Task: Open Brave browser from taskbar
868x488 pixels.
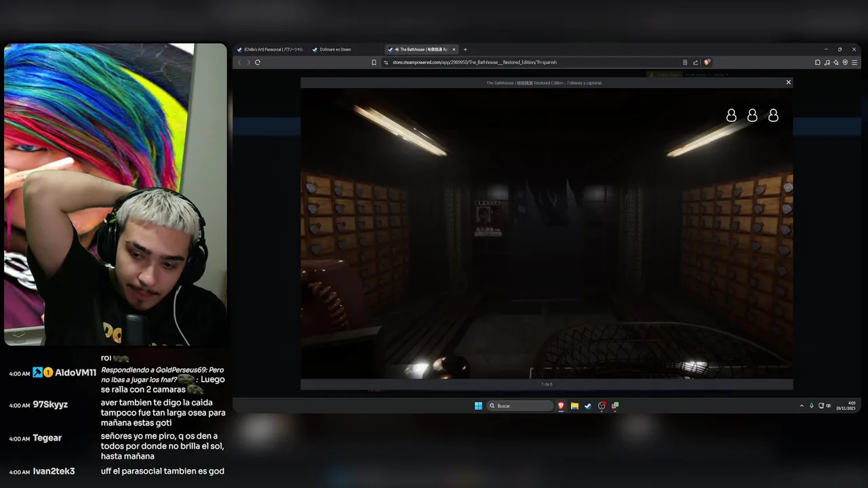Action: pos(561,406)
